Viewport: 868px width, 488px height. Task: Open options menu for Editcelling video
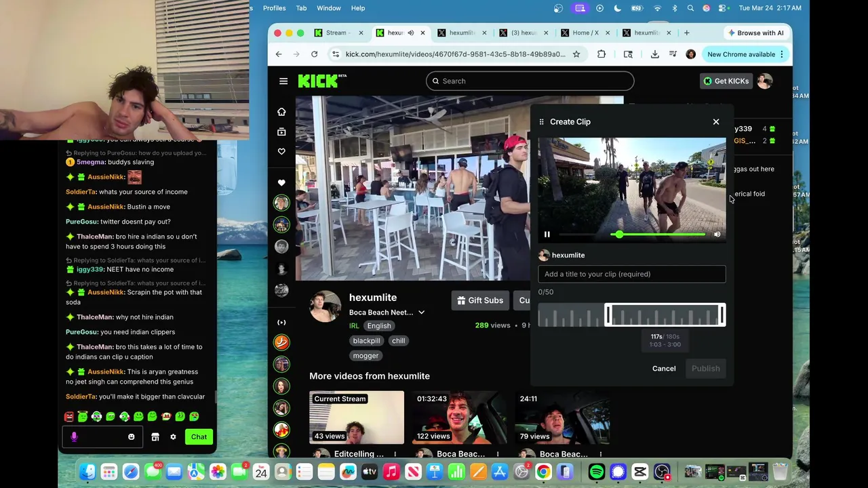[x=395, y=454]
